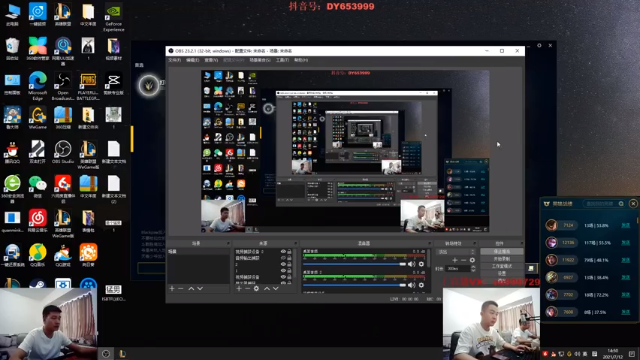Click 工作室模式 studio mode button

coord(502,266)
